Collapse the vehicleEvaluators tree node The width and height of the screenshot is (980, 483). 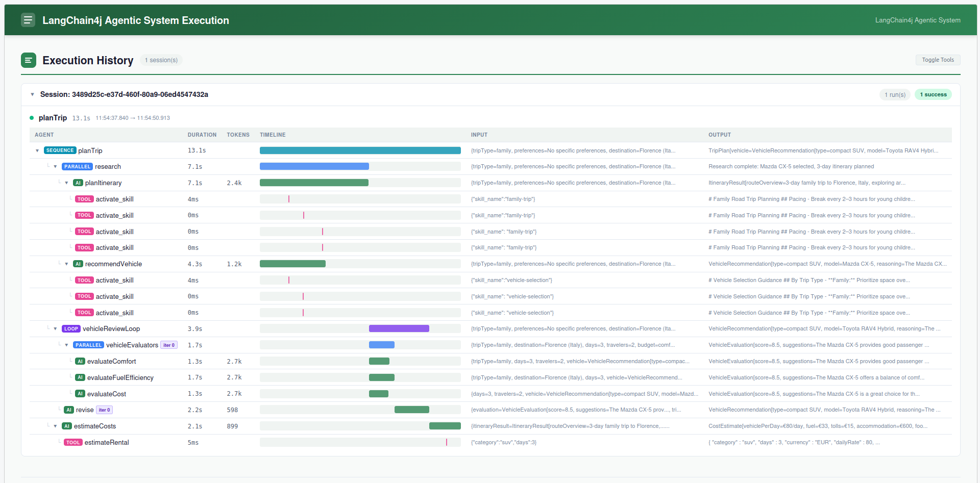click(x=66, y=345)
